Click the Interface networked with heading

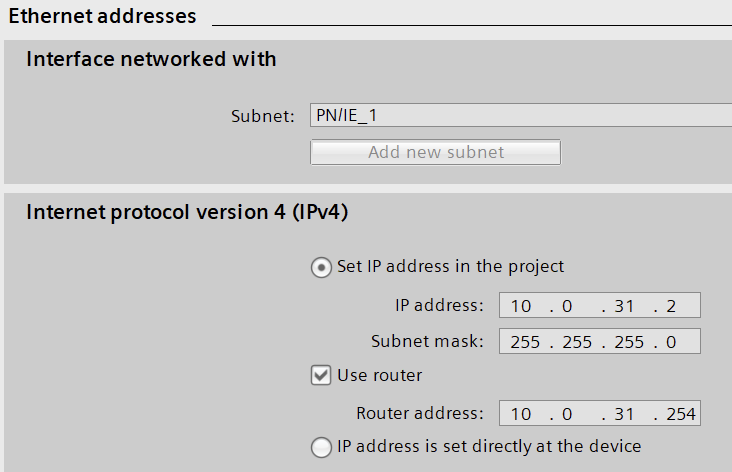pyautogui.click(x=151, y=59)
